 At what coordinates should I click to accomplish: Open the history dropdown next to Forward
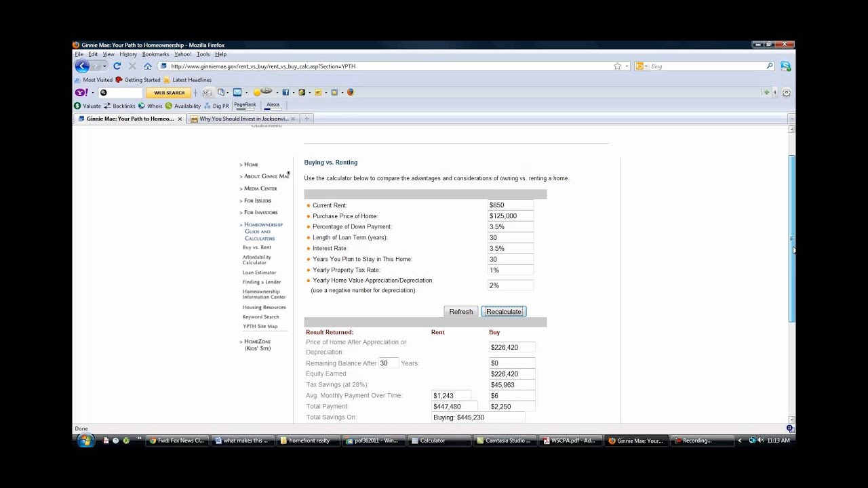tap(104, 66)
